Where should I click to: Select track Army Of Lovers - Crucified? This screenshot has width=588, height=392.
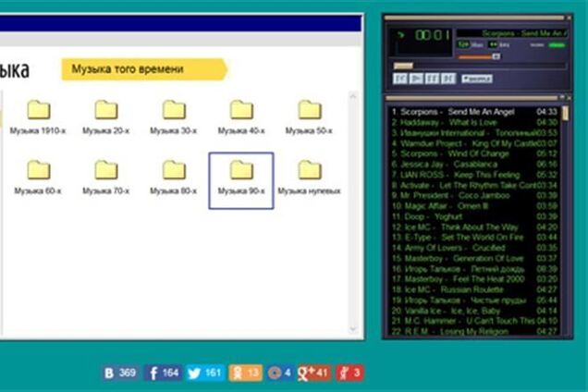tap(474, 248)
